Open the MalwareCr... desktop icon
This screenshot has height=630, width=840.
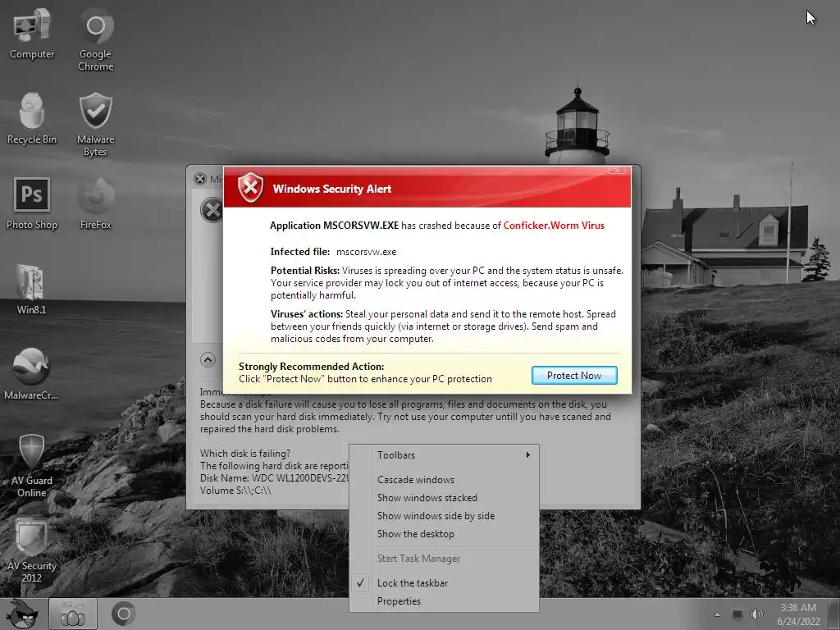[x=31, y=374]
